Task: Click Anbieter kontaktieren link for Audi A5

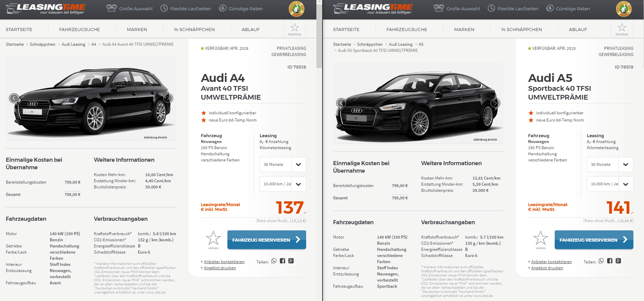Action: [x=551, y=262]
